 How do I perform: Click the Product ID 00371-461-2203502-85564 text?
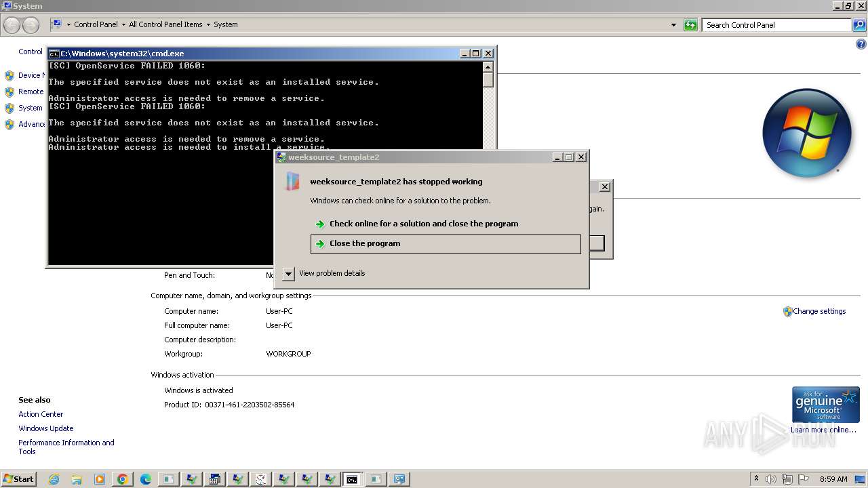tap(229, 405)
